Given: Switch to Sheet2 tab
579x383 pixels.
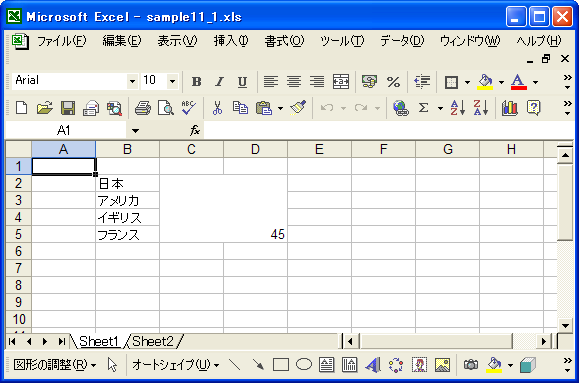Looking at the screenshot, I should click(153, 341).
